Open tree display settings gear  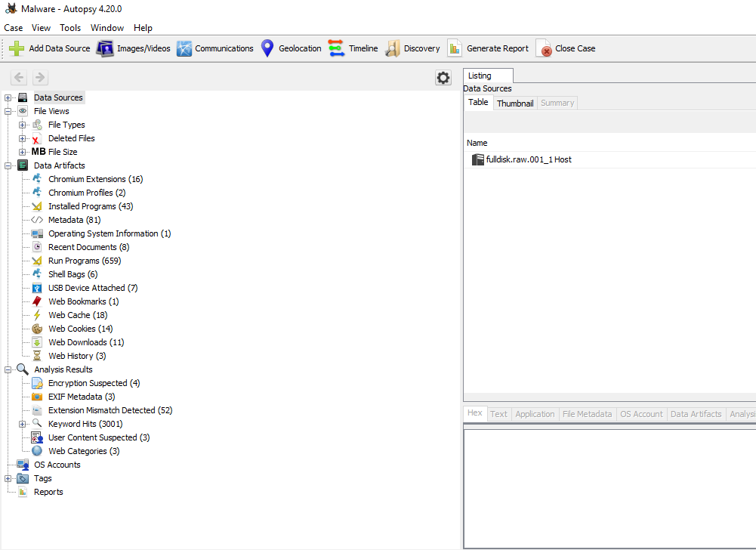443,78
